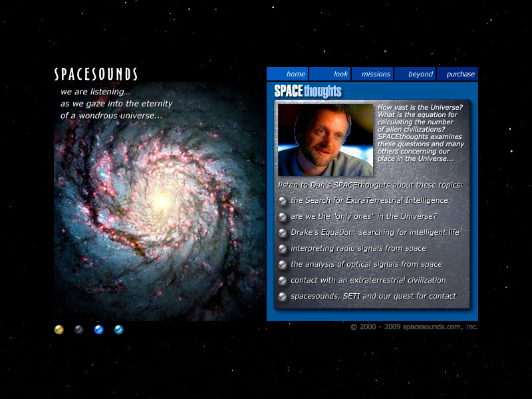Screen dimensions: 532x399
Task: Click bullet beside analysis of optical signals
Action: 283,265
